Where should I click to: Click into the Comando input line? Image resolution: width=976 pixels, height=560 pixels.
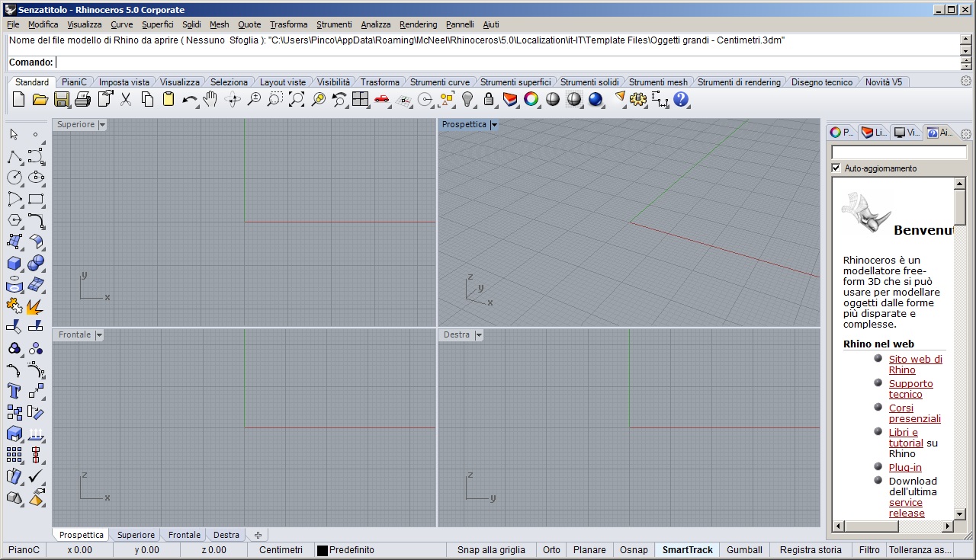(x=507, y=62)
